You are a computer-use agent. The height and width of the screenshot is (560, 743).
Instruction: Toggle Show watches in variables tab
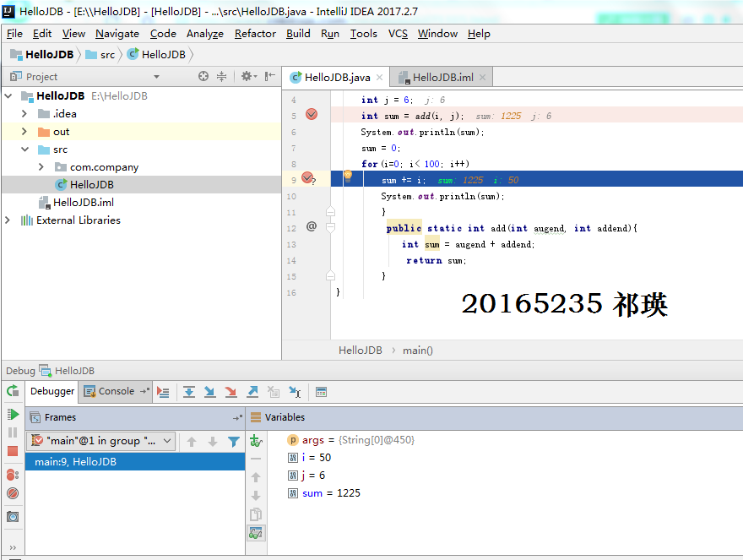click(256, 534)
